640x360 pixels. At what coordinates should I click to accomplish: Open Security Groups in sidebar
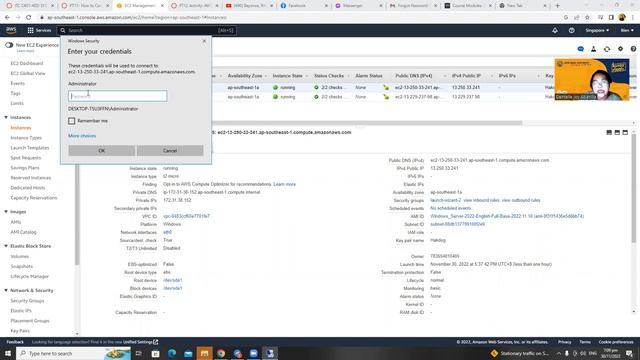click(27, 301)
